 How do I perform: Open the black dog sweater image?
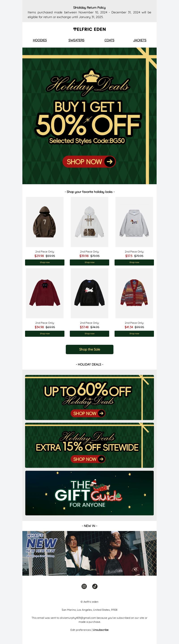tap(89, 293)
